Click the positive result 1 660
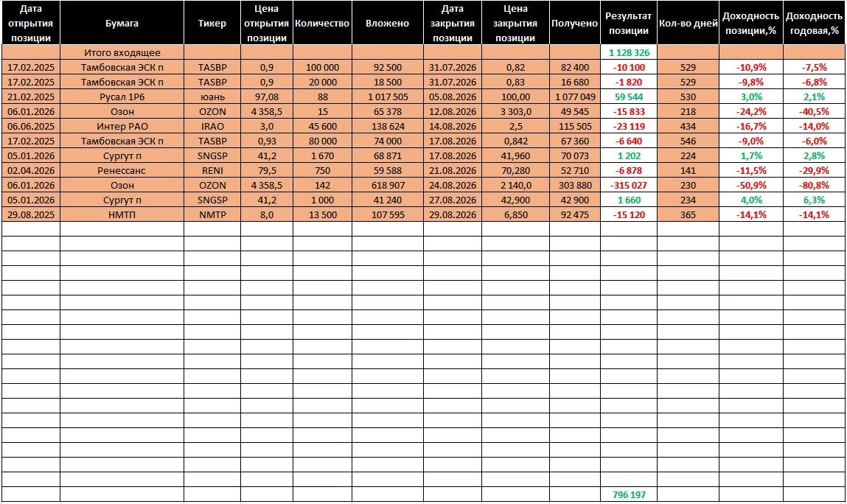Image resolution: width=847 pixels, height=504 pixels. tap(629, 200)
